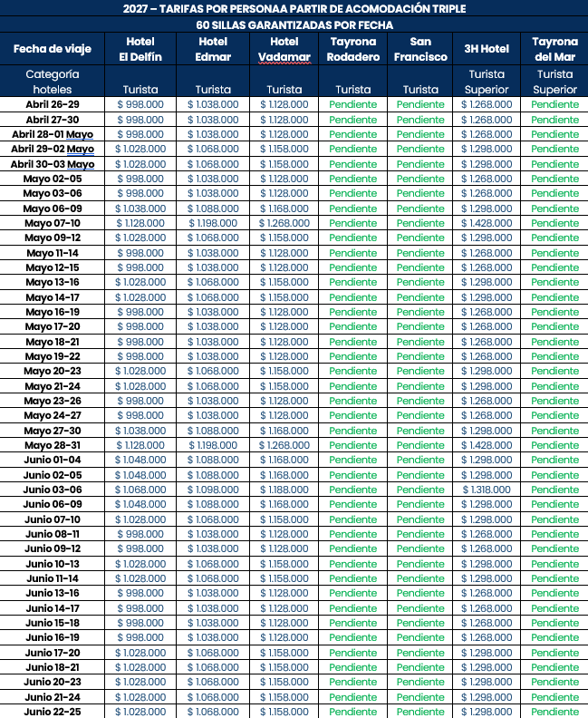Click 'Turista Superior' under 3H Hotel
588x718 pixels.
point(487,82)
